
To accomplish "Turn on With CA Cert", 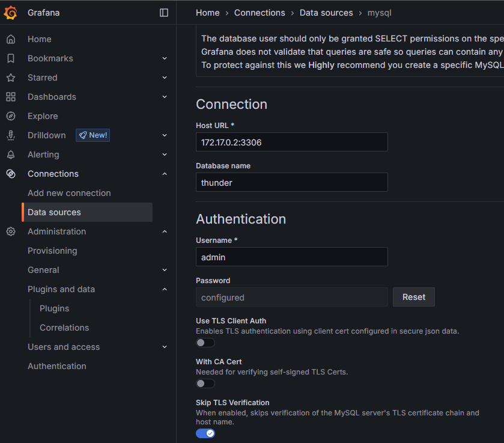I will (205, 383).
